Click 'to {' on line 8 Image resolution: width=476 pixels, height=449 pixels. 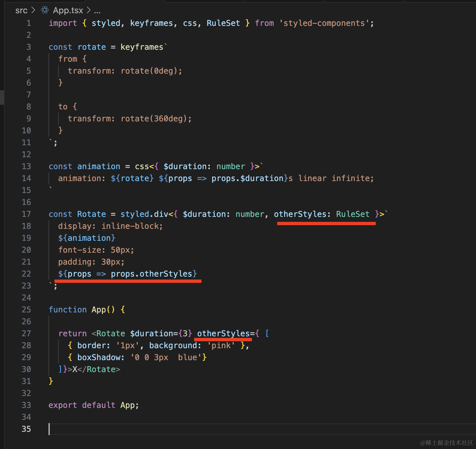[x=68, y=107]
